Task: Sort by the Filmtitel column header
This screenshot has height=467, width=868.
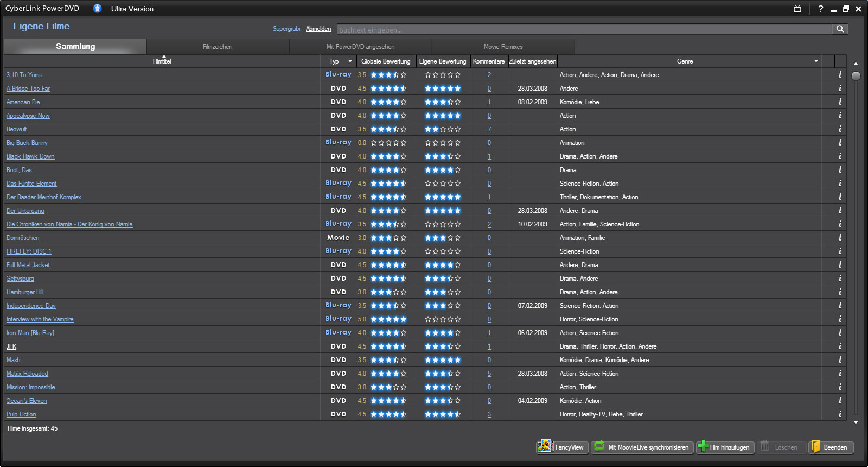Action: point(162,61)
